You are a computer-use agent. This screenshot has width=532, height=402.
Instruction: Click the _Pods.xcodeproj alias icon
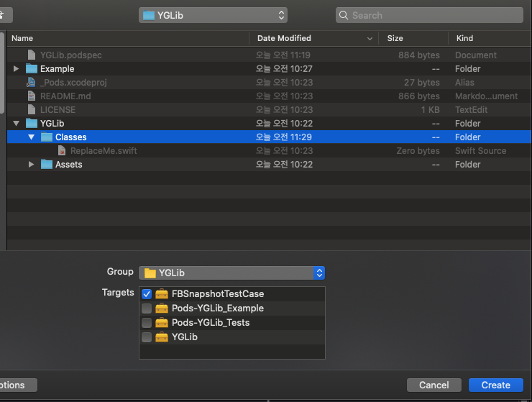(31, 83)
